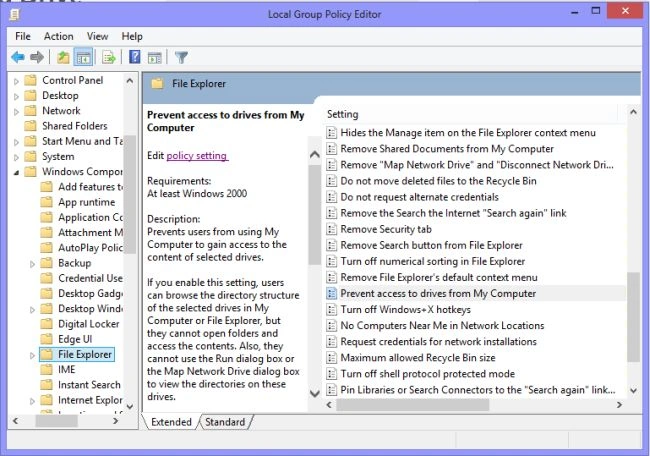Viewport: 650px width, 456px height.
Task: Expand the System tree node
Action: 16,158
